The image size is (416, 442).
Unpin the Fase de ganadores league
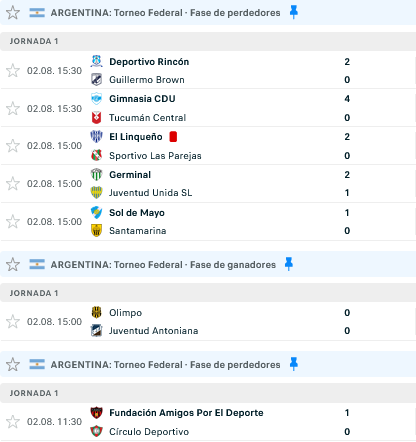(289, 264)
